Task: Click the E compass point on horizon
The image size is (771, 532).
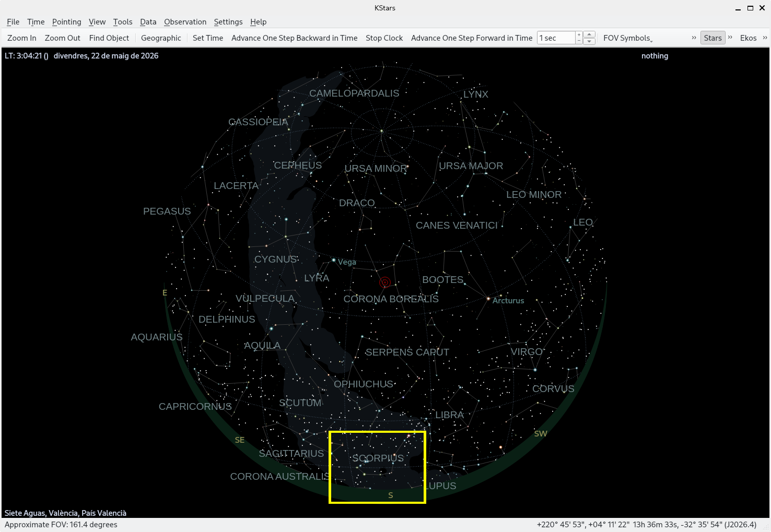Action: click(x=165, y=293)
